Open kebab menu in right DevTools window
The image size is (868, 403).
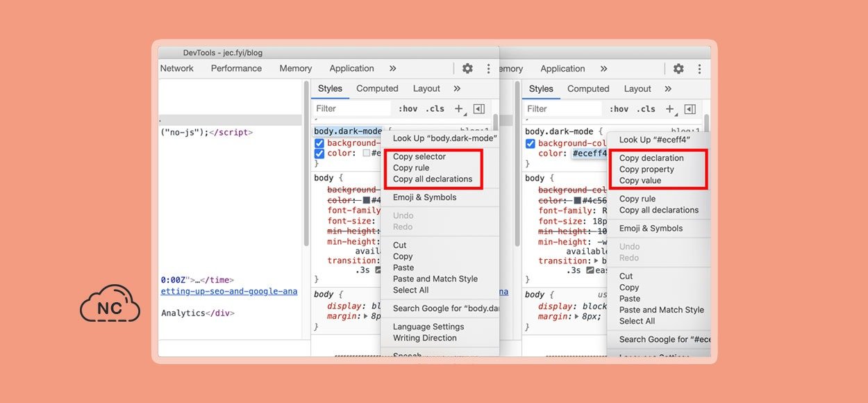coord(699,68)
